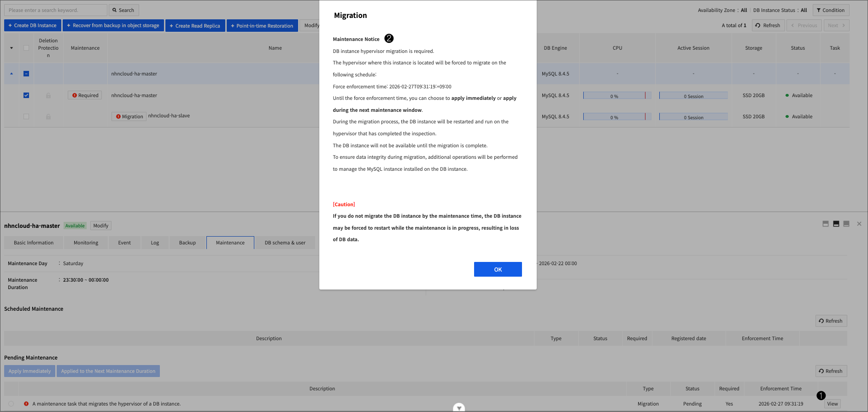Click 'nhncloud-ha-slave' instance name
This screenshot has width=868, height=412.
click(169, 116)
